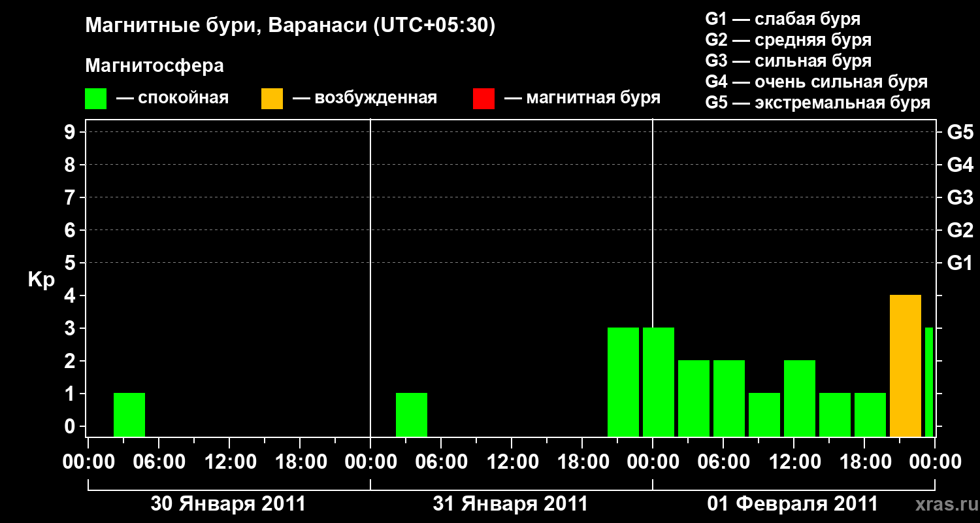Click the '06:00' tick label above 30 Января
Screen dimensions: 980x523
pyautogui.click(x=159, y=462)
